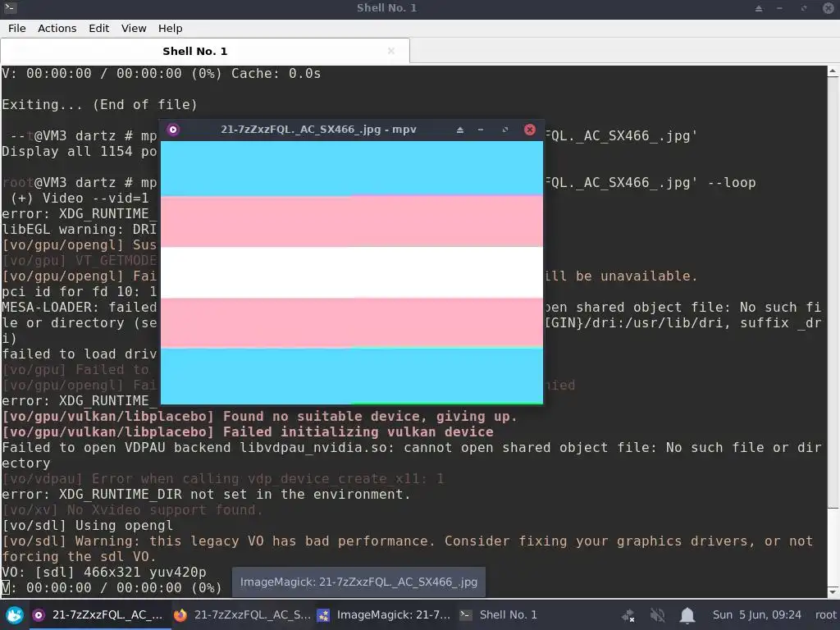Screen dimensions: 840x630
Task: Click the Firefox icon in the taskbar
Action: click(180, 615)
